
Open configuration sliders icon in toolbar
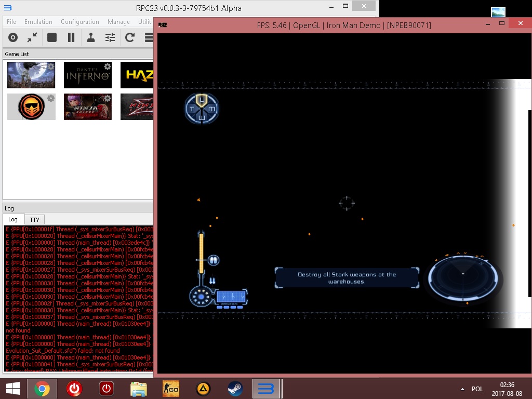(x=110, y=37)
